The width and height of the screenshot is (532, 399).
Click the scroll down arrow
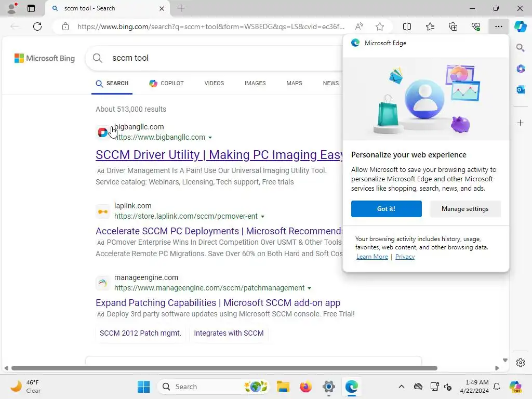(x=505, y=361)
